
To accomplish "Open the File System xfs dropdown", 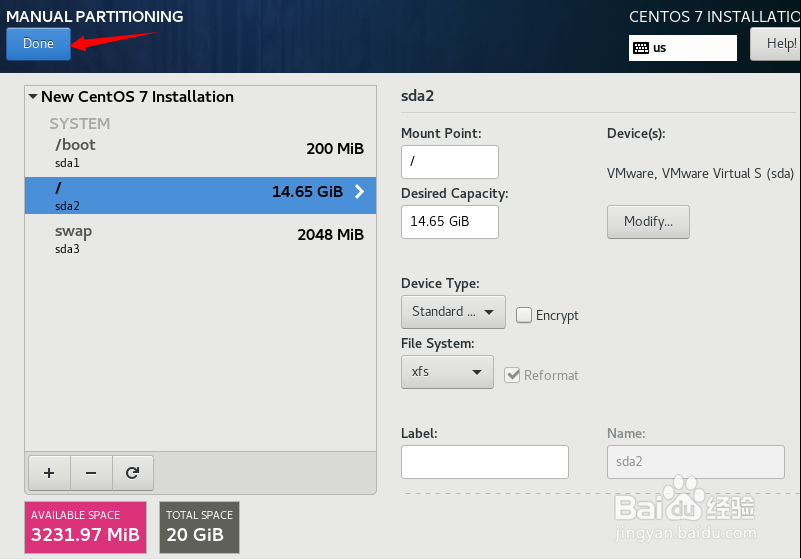I will 447,372.
